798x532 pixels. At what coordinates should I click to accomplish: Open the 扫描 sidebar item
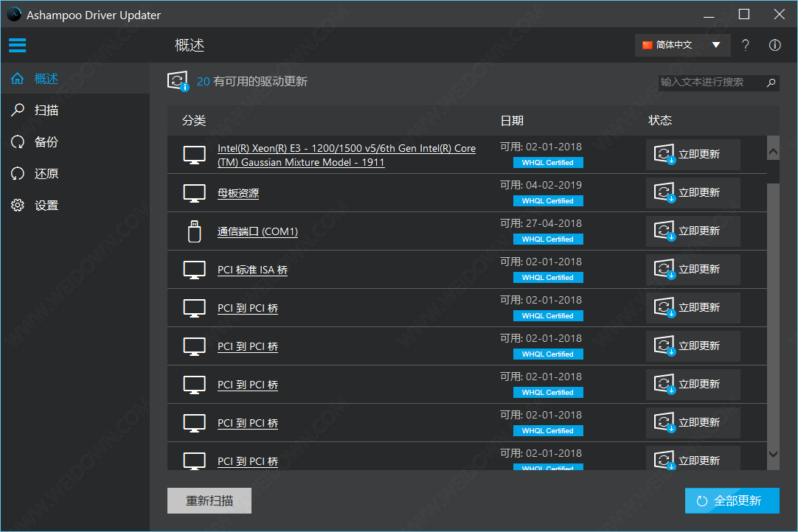pos(75,110)
